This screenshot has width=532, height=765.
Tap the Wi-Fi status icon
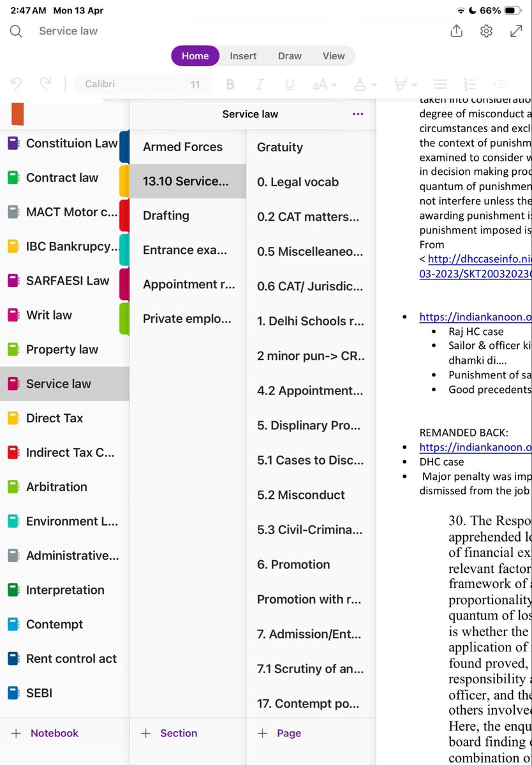tap(461, 10)
